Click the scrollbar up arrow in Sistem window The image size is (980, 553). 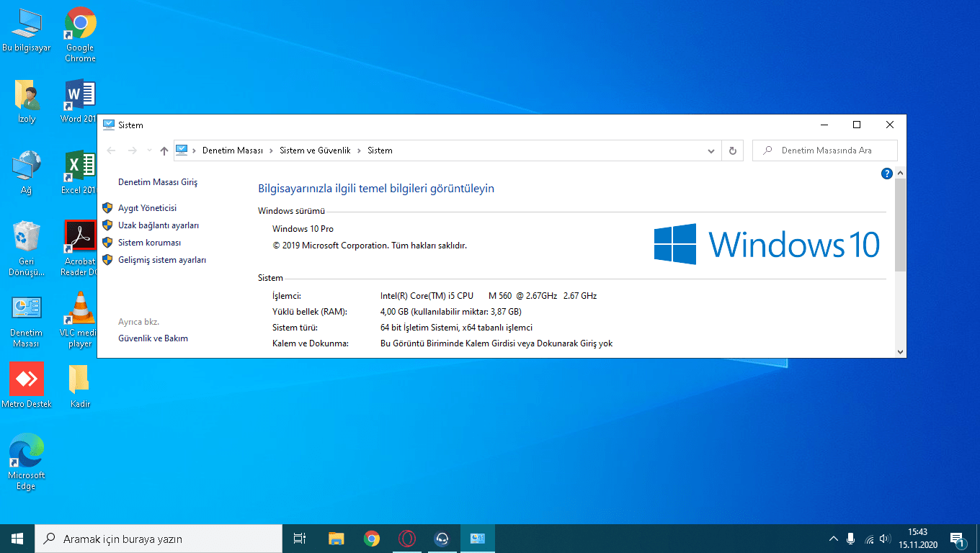pyautogui.click(x=900, y=174)
